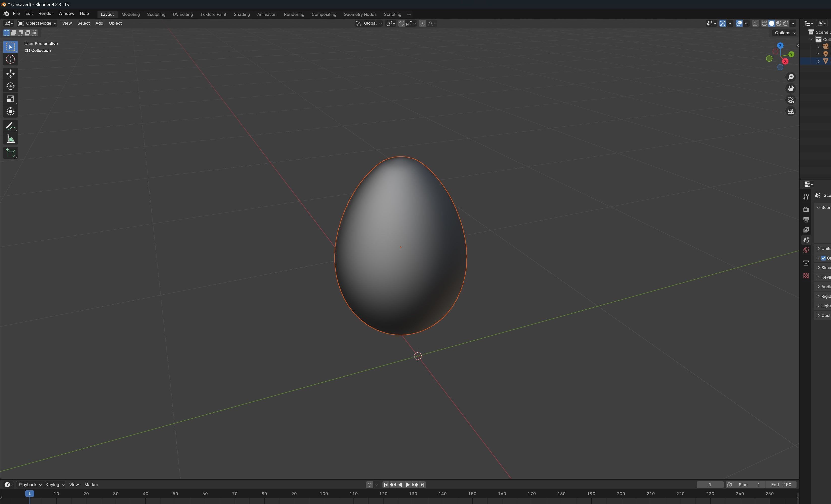831x504 pixels.
Task: Toggle X-ray display
Action: pyautogui.click(x=755, y=23)
